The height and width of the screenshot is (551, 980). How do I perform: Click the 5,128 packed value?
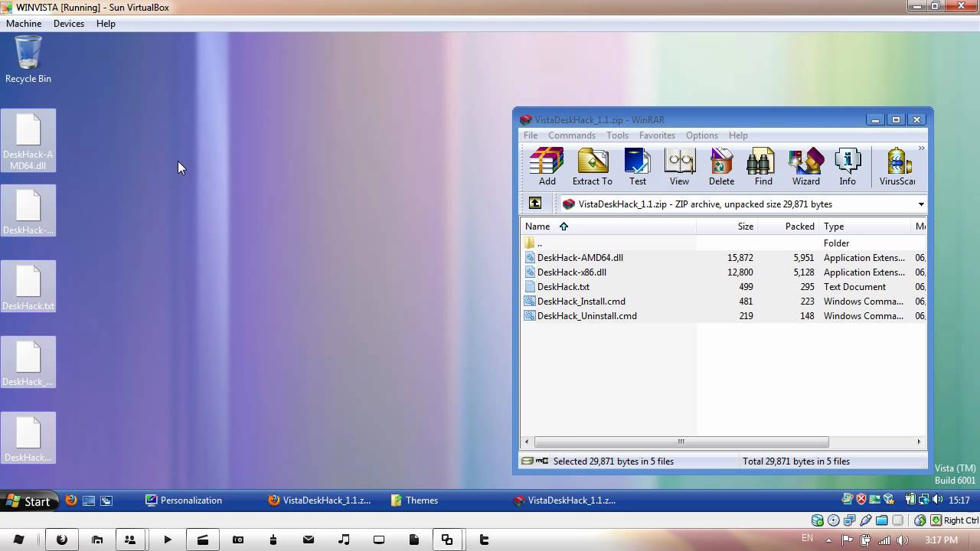[x=803, y=272]
